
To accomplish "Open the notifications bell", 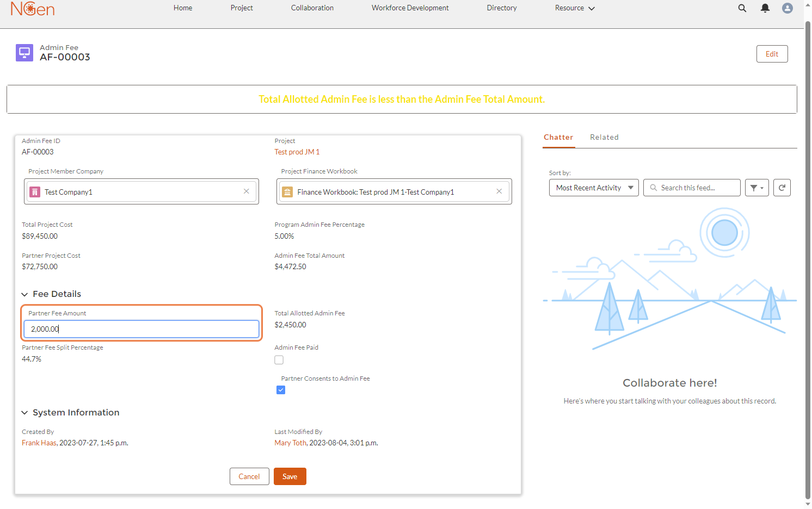I will (x=765, y=8).
